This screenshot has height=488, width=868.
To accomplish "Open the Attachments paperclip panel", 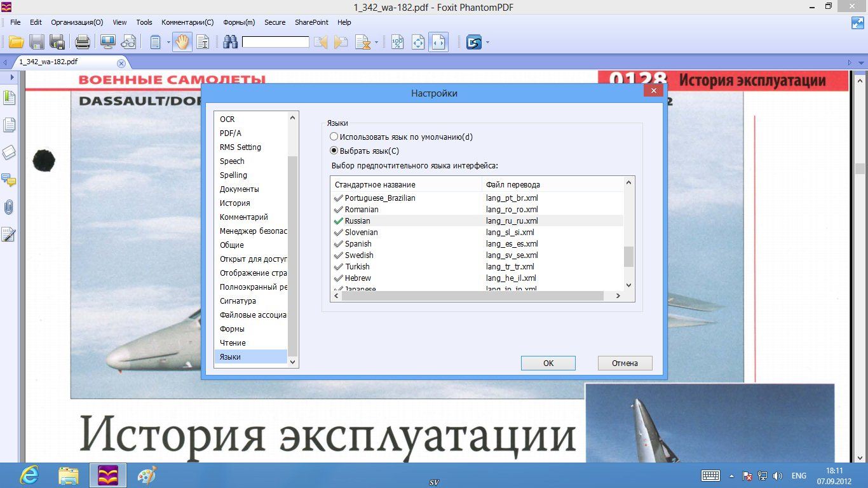I will point(10,207).
